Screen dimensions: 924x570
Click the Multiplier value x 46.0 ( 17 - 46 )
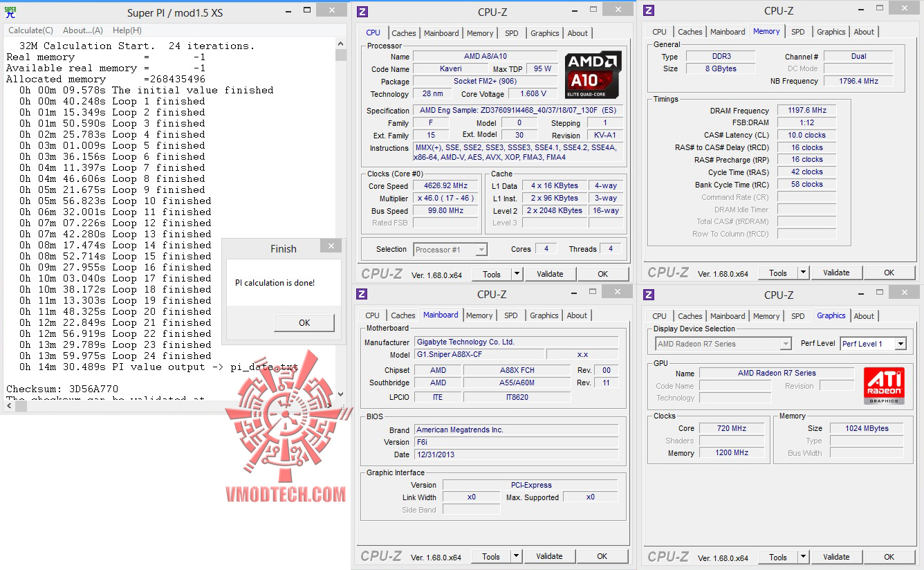(x=447, y=199)
